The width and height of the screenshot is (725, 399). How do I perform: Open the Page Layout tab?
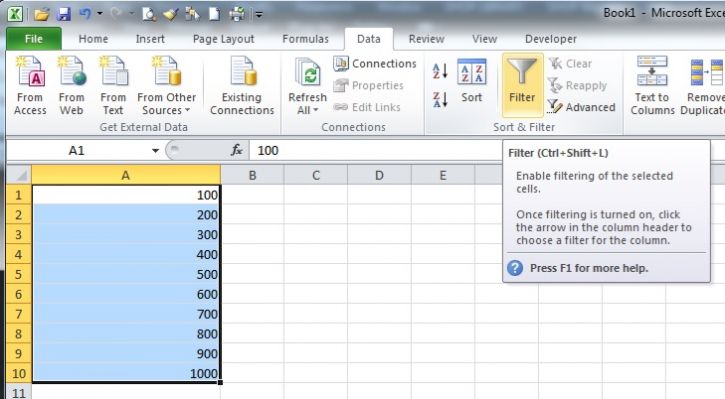click(x=223, y=39)
